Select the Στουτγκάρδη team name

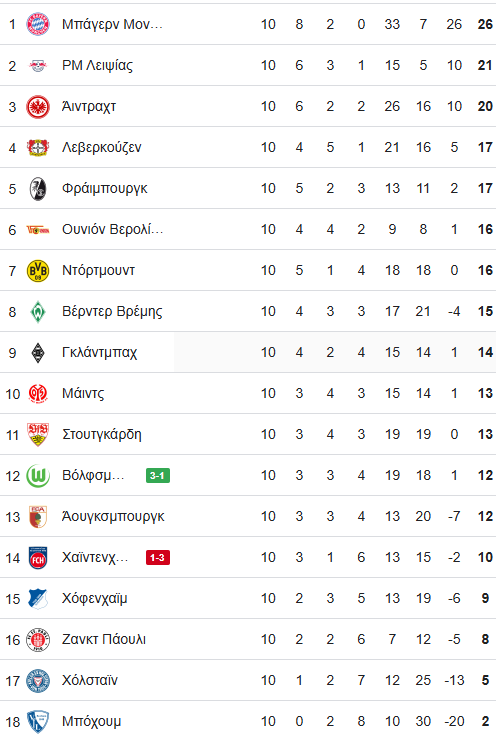tap(102, 434)
